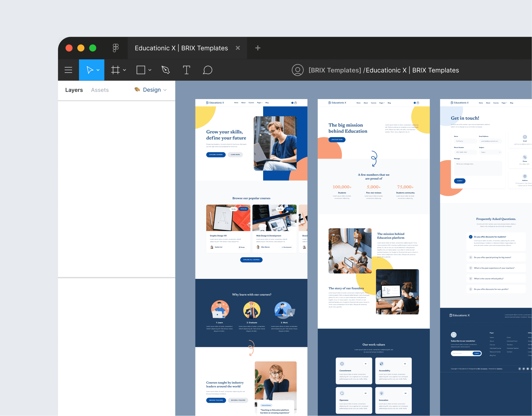Screen dimensions: 532x416
Task: Select the Move tool arrow
Action: click(90, 70)
